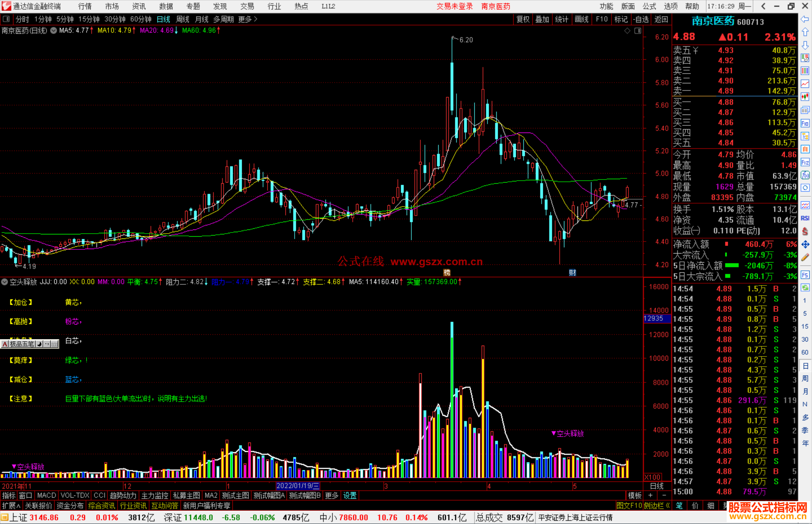
Task: Select the 资金分布 tab
Action: (70, 506)
